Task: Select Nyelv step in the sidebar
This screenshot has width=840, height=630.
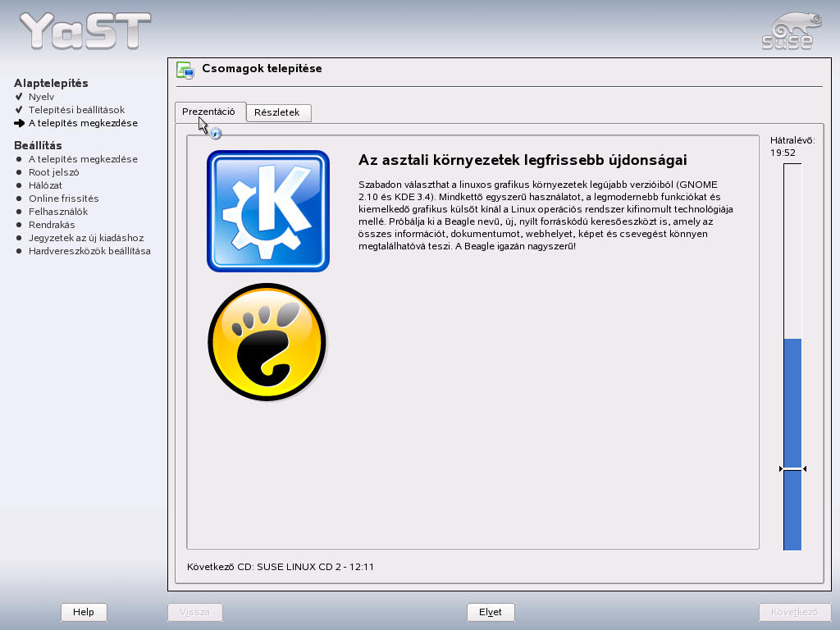Action: (x=41, y=97)
